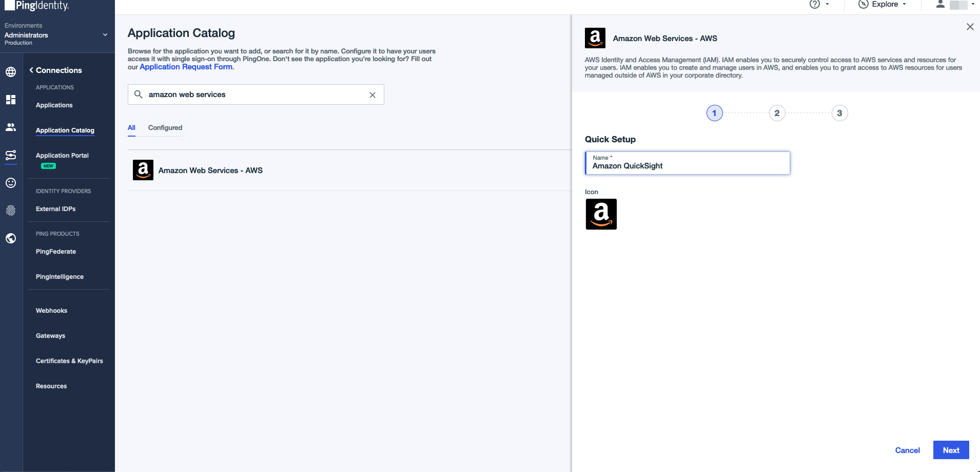This screenshot has height=472, width=980.
Task: Open Gateways in sidebar
Action: pyautogui.click(x=50, y=336)
